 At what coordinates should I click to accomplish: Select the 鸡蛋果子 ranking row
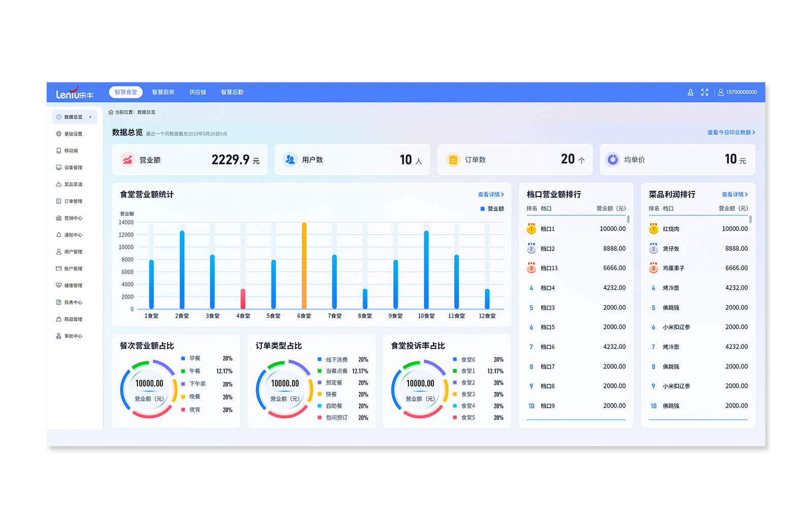pos(698,268)
